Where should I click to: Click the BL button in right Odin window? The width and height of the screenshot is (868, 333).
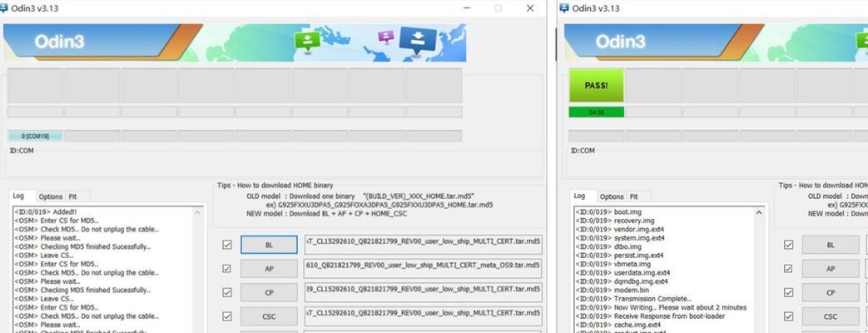831,245
